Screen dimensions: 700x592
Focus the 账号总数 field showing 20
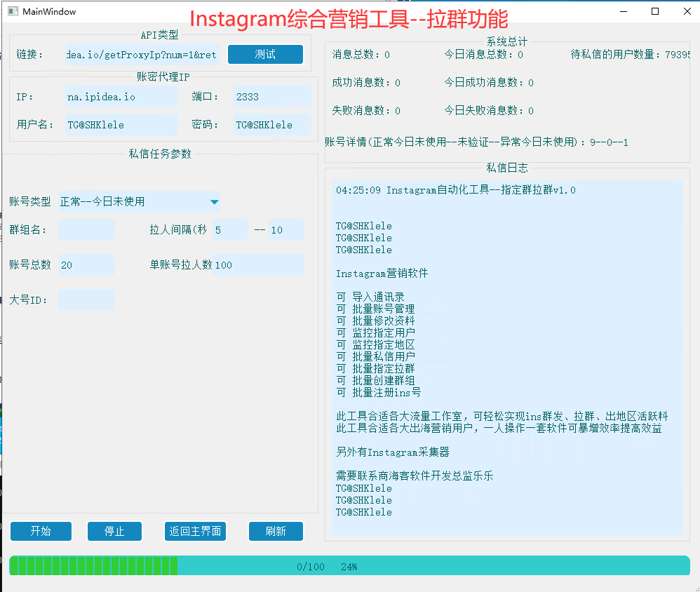tap(86, 265)
